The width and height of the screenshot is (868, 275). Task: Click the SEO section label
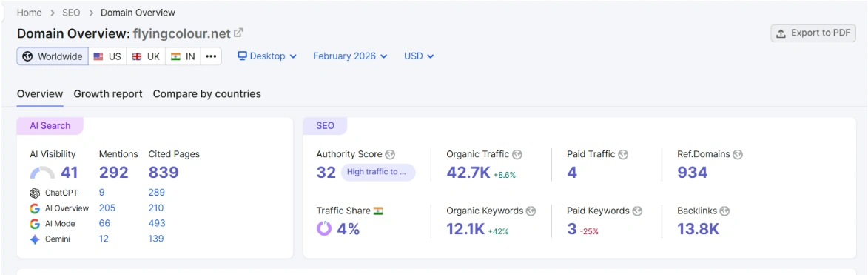325,126
